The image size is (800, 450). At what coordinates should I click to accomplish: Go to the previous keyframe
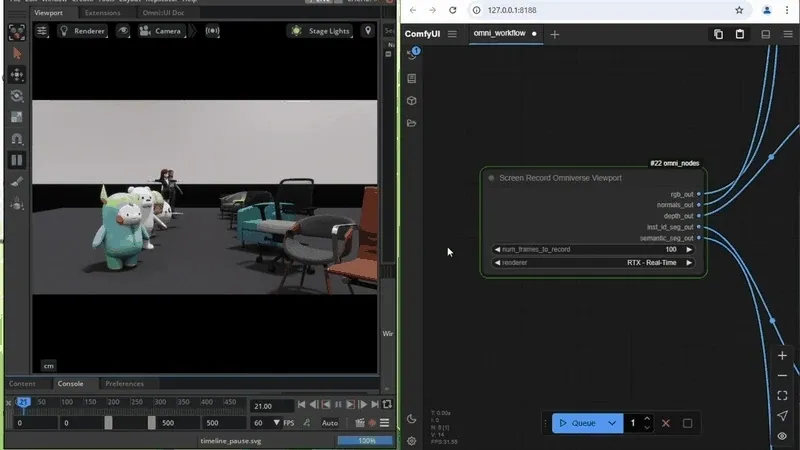[x=326, y=405]
